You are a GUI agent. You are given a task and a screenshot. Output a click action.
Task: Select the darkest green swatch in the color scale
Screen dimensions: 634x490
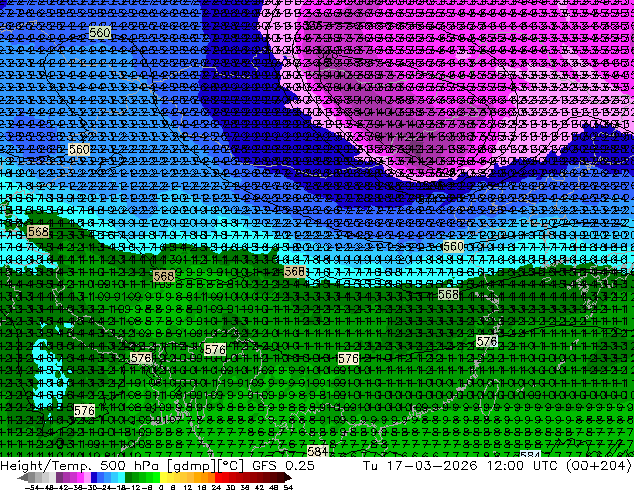tap(129, 477)
